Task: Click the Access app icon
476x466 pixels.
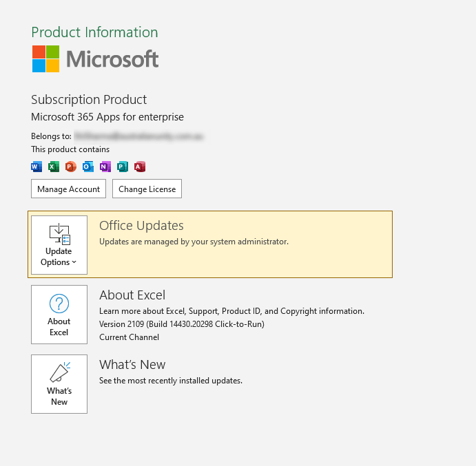Action: (x=140, y=167)
